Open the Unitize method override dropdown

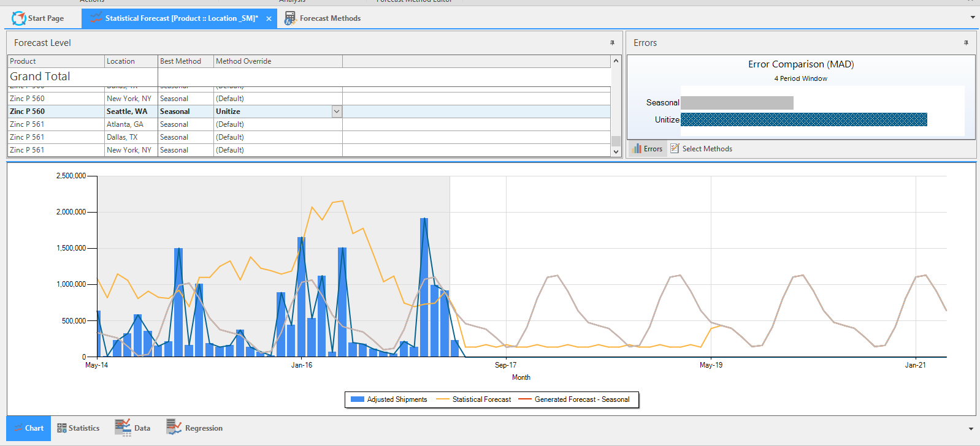336,112
